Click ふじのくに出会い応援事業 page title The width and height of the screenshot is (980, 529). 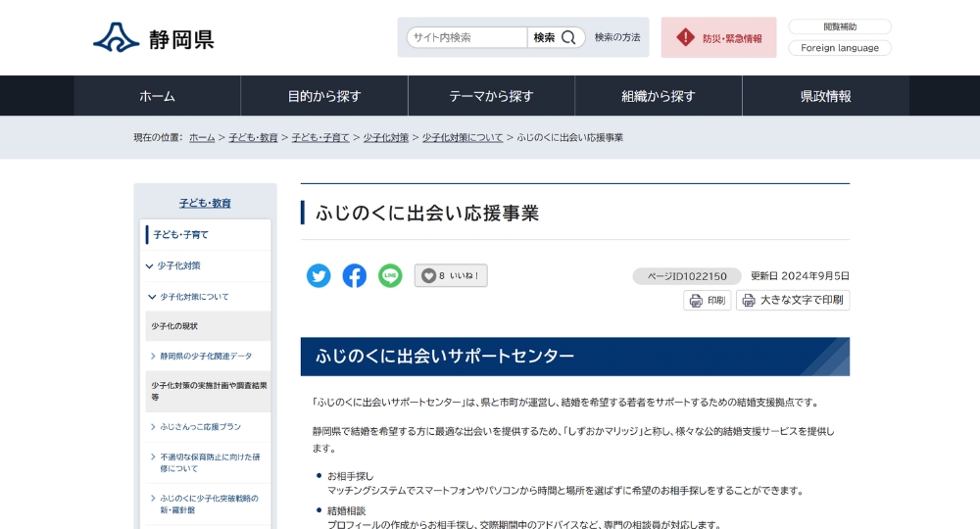pos(427,213)
